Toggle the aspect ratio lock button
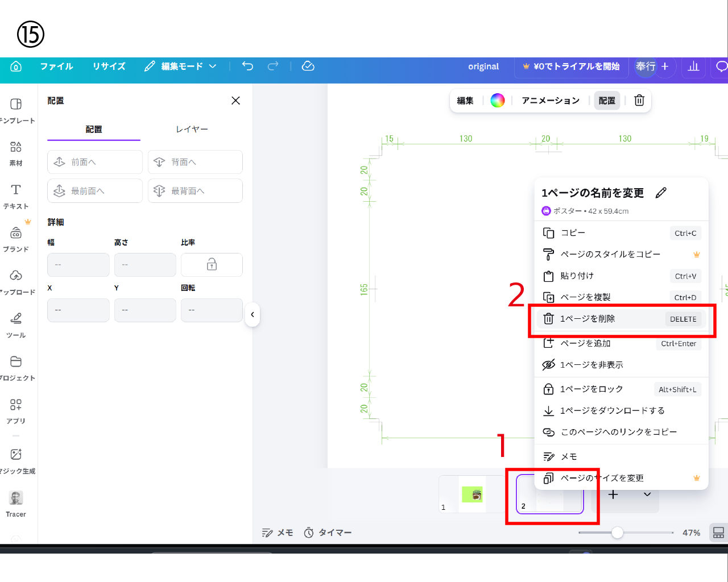728x582 pixels. pos(212,265)
